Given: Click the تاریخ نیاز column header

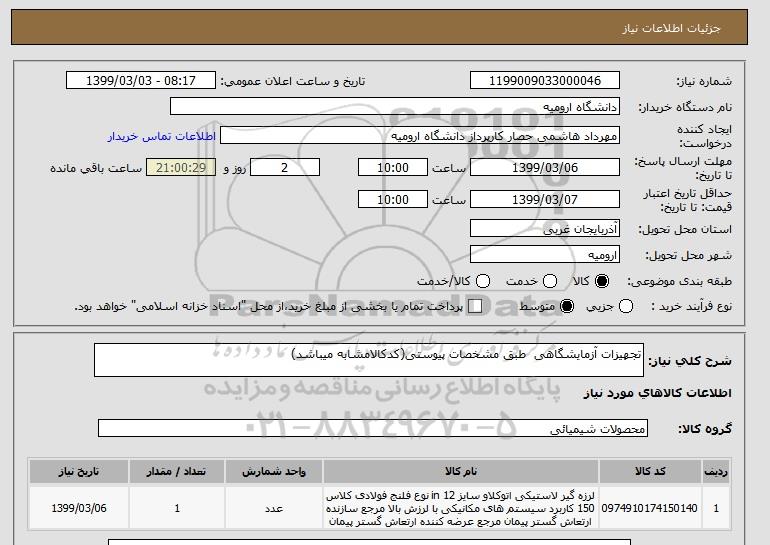Looking at the screenshot, I should pos(79,472).
